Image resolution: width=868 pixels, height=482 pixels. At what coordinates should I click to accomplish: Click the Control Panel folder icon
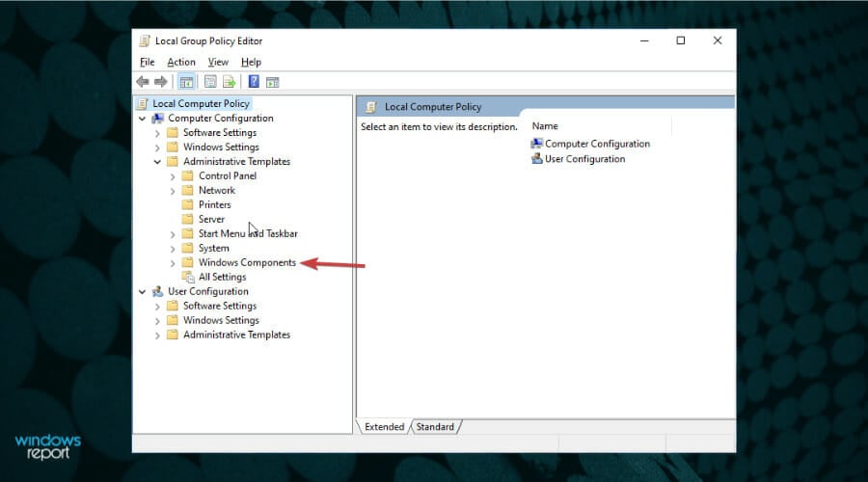[x=188, y=176]
